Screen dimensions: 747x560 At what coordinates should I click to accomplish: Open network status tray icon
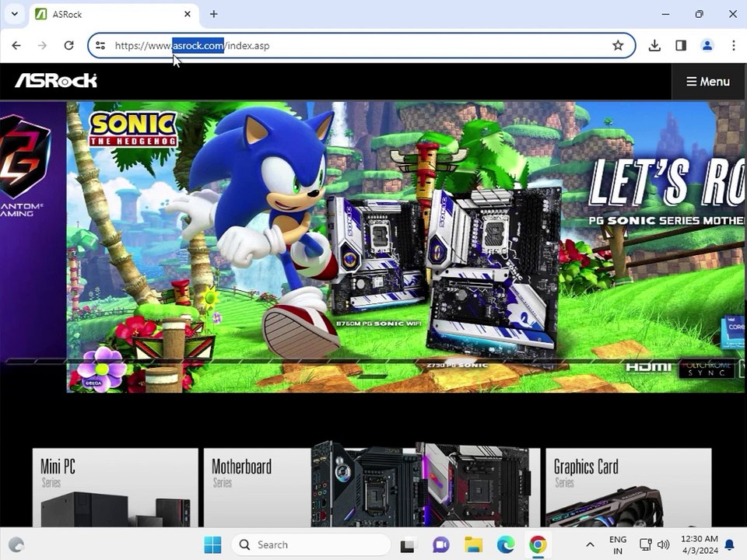tap(646, 544)
